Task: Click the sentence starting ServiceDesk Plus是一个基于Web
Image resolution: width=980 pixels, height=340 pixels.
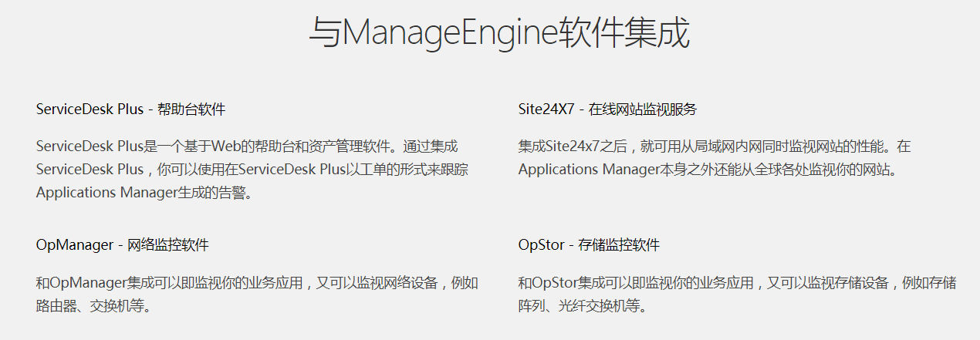Action: click(247, 146)
